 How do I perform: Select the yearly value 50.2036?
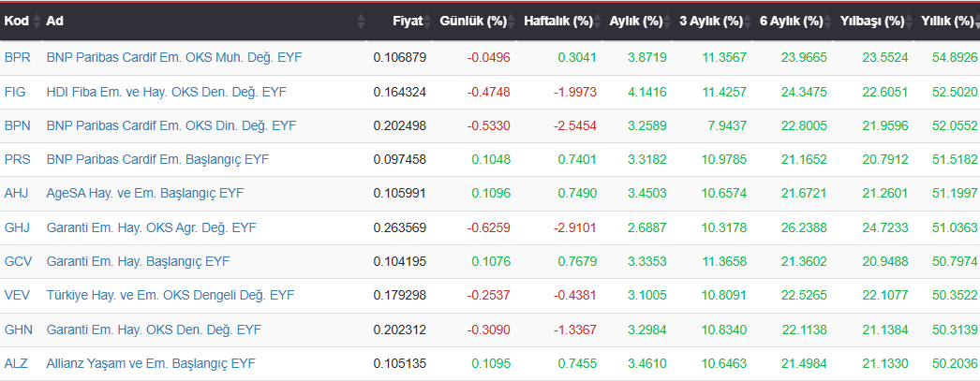[955, 363]
